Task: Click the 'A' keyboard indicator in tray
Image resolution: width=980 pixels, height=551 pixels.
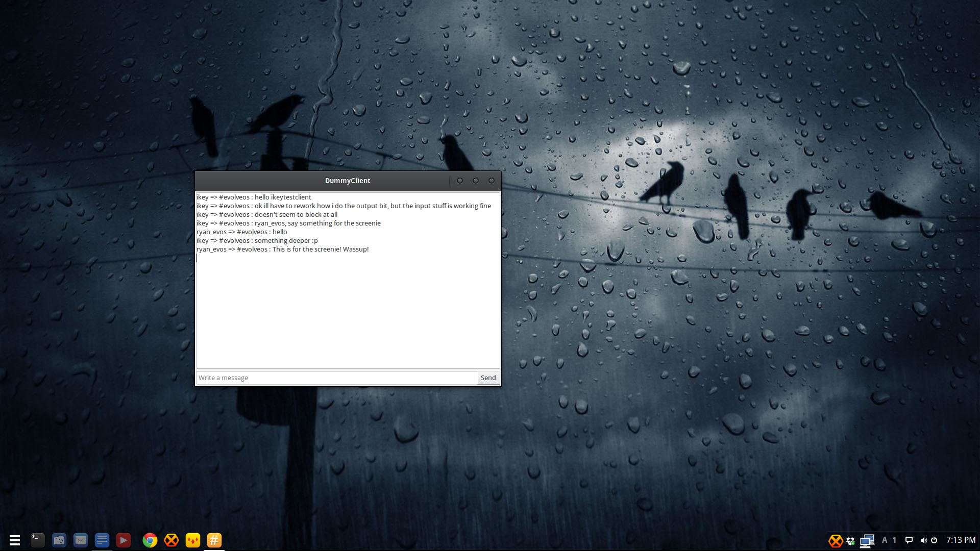Action: (x=885, y=540)
